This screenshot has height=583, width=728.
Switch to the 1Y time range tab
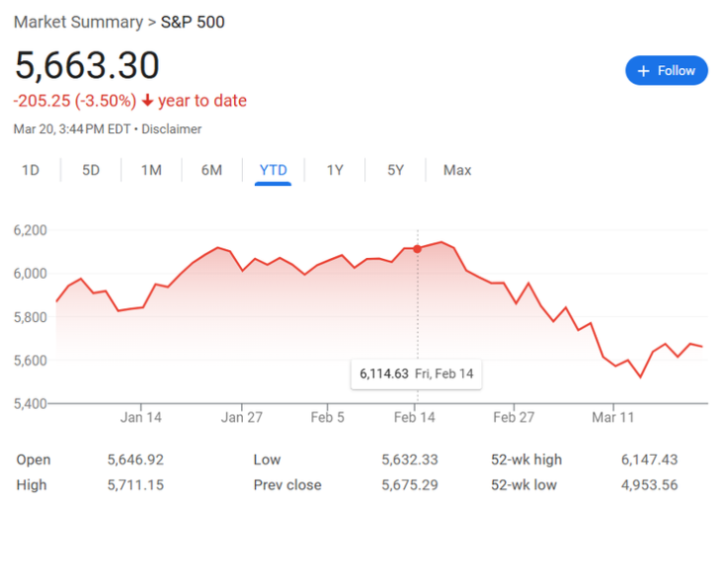[335, 170]
